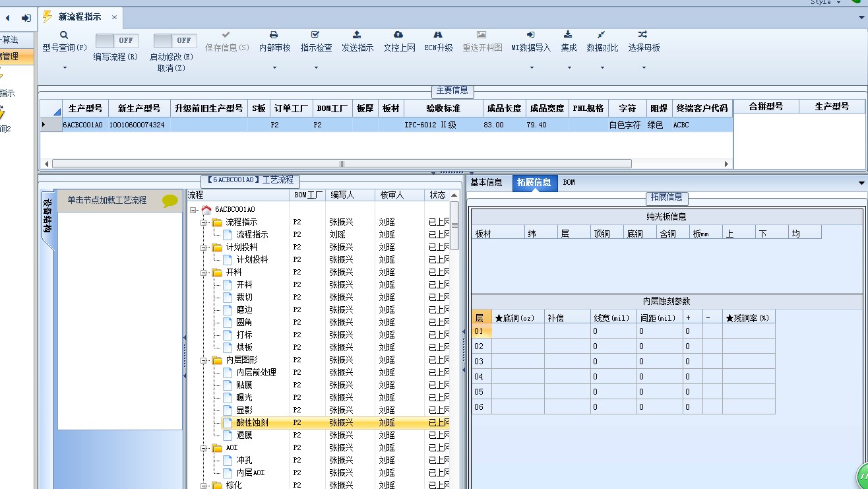The width and height of the screenshot is (868, 489).
Task: Click the 型号查询 search icon
Action: click(64, 35)
